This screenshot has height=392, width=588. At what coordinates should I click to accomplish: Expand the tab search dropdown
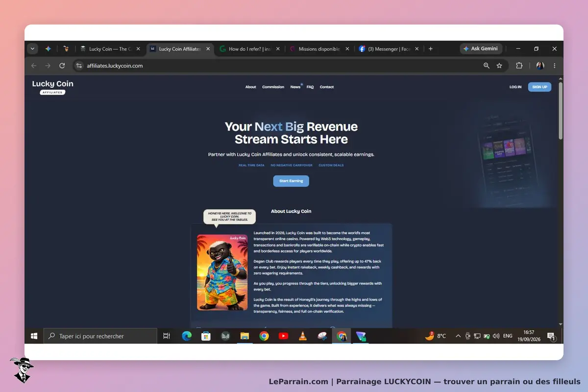pyautogui.click(x=32, y=49)
